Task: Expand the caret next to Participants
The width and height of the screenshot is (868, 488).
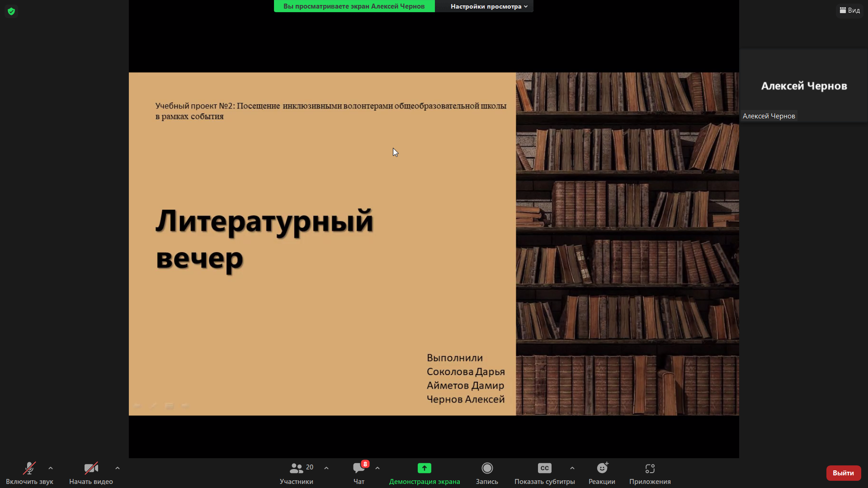Action: 326,468
